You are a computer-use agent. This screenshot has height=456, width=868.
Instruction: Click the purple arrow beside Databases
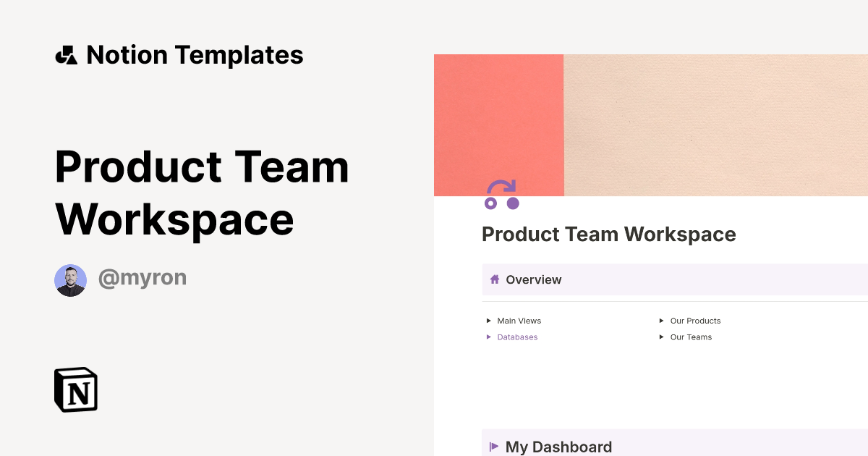[x=488, y=337]
